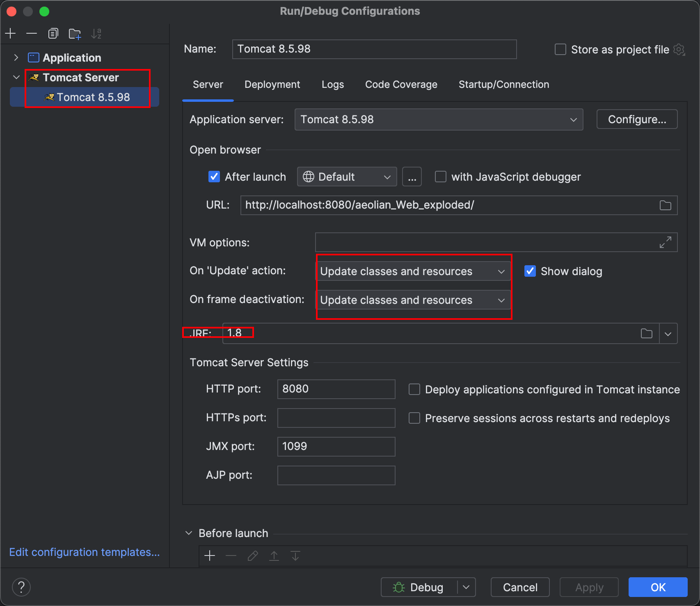The image size is (700, 606).
Task: Click the Apply button
Action: pos(589,587)
